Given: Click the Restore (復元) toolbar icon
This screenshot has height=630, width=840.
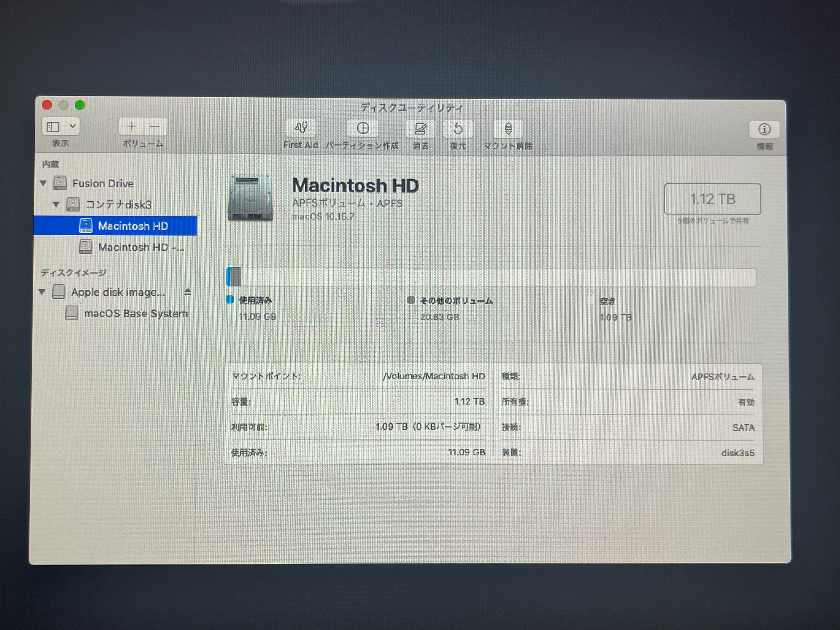Looking at the screenshot, I should (x=457, y=129).
